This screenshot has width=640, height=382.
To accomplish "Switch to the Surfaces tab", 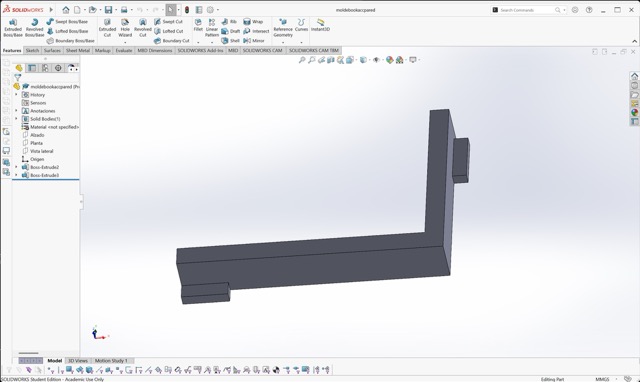I will (52, 51).
